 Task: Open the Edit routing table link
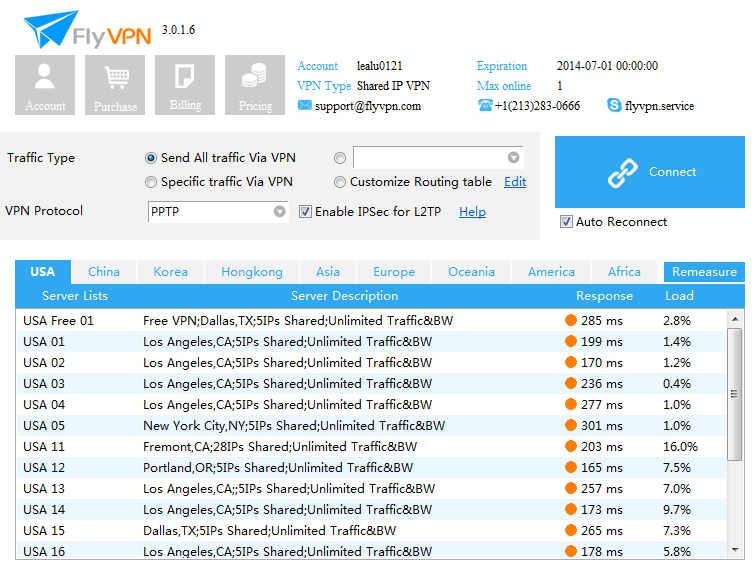coord(515,182)
